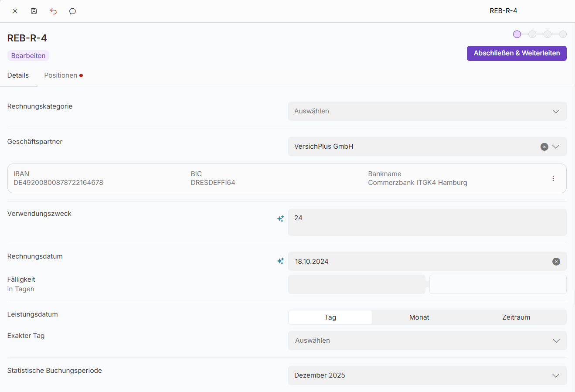Close the REB-R-4 form with X icon
575x392 pixels.
click(x=15, y=11)
